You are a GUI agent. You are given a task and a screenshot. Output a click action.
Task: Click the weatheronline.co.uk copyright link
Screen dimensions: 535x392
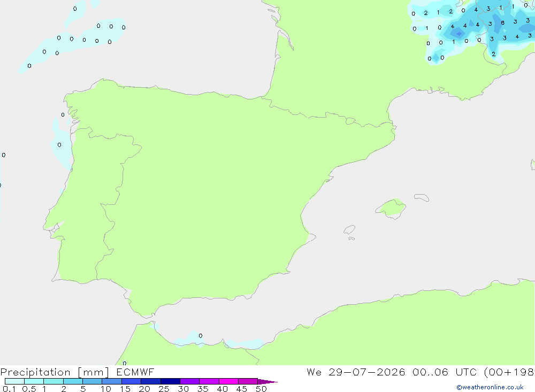(x=490, y=387)
